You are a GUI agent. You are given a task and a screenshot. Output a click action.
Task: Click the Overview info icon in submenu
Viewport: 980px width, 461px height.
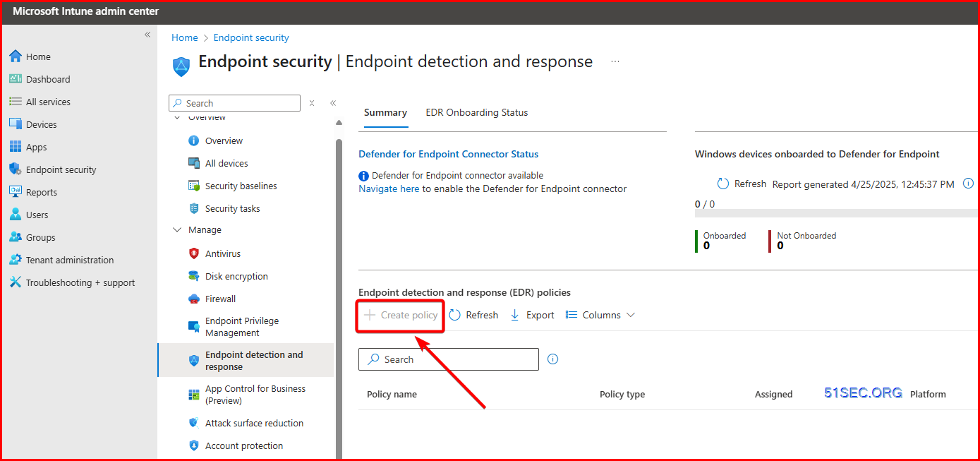click(x=194, y=140)
